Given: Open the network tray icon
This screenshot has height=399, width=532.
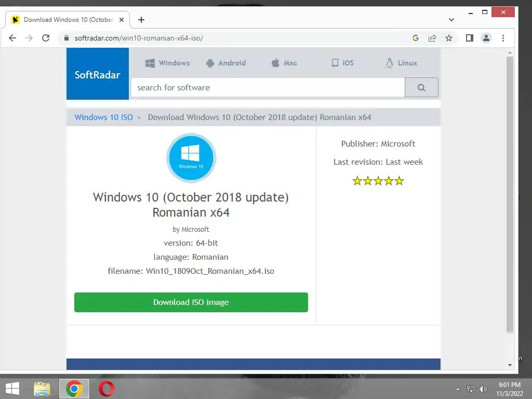Looking at the screenshot, I should (x=470, y=389).
